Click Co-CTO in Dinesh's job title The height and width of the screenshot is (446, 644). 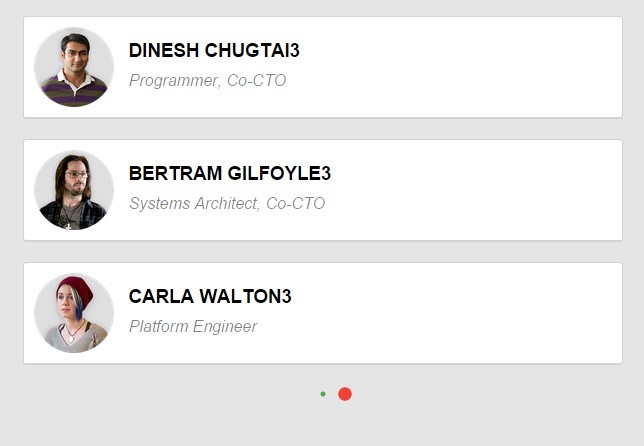pyautogui.click(x=257, y=80)
